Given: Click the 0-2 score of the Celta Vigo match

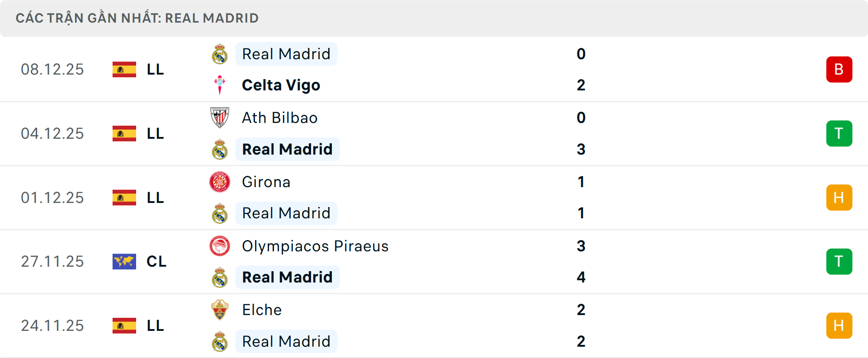Looking at the screenshot, I should coord(581,69).
